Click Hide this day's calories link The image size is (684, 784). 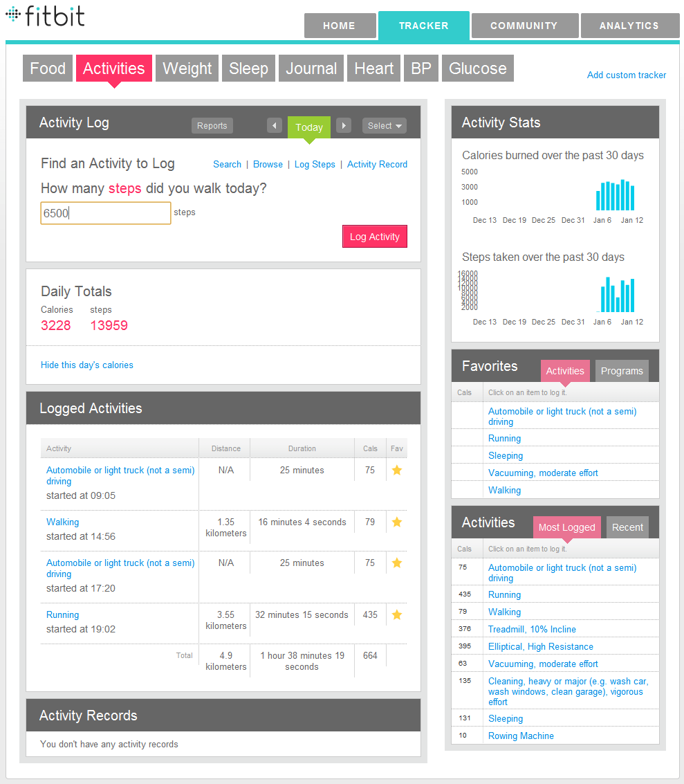pos(87,365)
